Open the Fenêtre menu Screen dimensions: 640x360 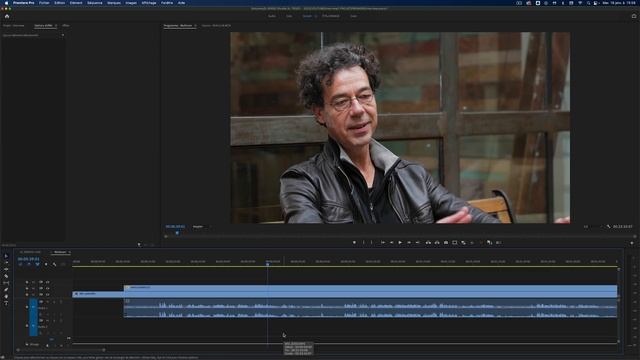167,3
